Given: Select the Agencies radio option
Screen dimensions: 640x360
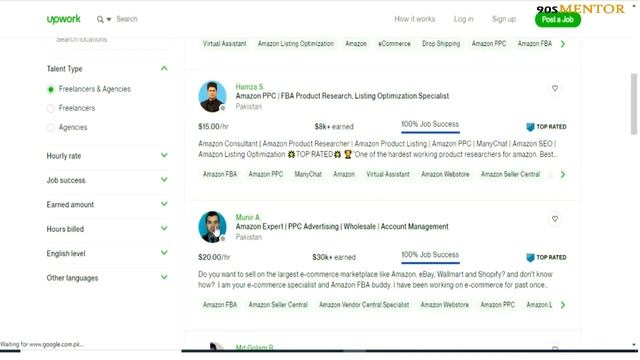Looking at the screenshot, I should pyautogui.click(x=51, y=128).
